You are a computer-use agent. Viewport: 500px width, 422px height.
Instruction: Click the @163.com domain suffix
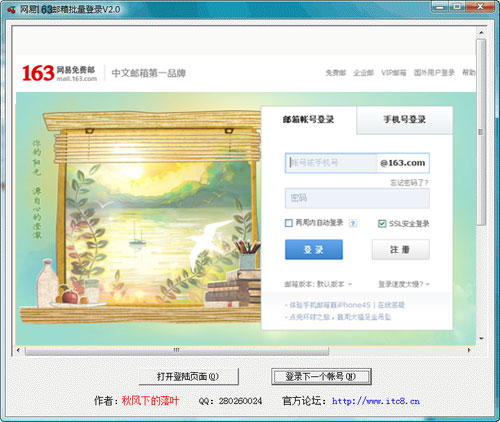[403, 163]
